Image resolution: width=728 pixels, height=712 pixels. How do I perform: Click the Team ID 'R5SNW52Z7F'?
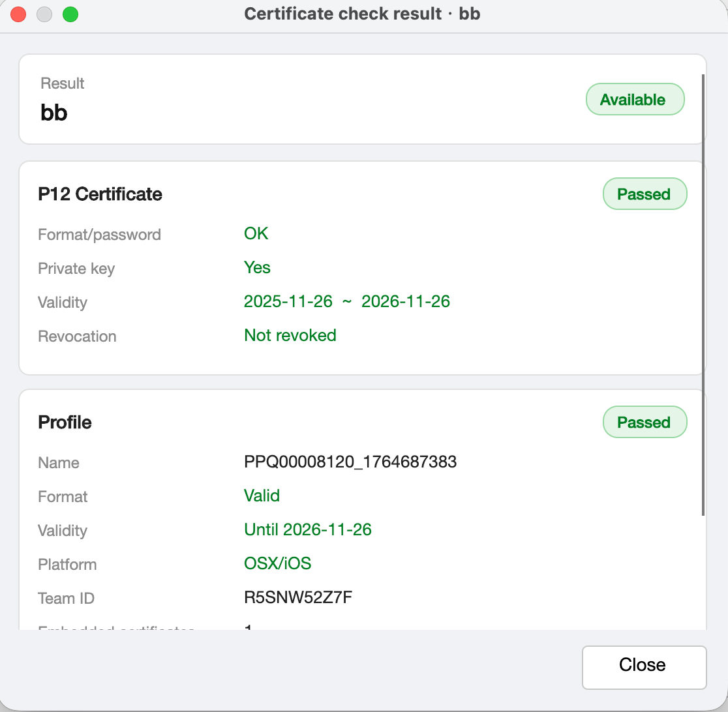pos(297,597)
